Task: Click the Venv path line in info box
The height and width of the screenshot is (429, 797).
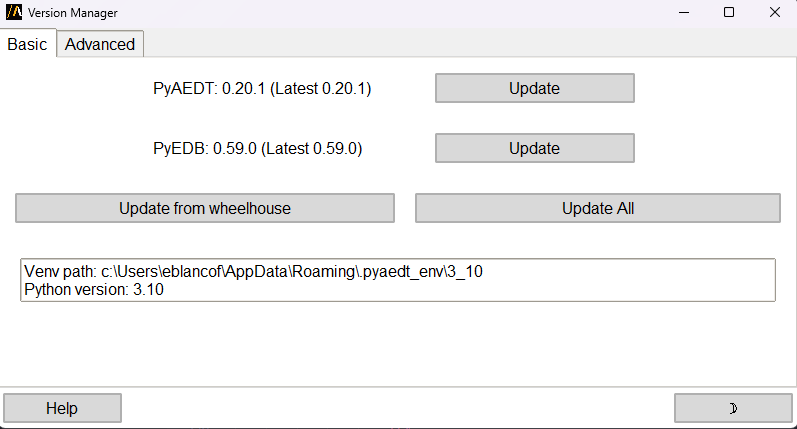Action: 254,272
